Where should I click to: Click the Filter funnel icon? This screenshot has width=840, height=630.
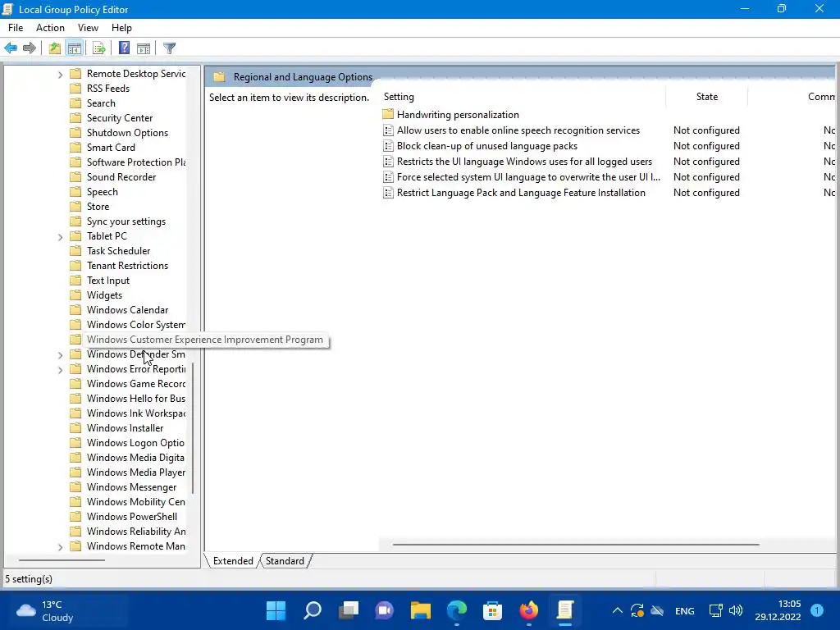click(x=169, y=48)
